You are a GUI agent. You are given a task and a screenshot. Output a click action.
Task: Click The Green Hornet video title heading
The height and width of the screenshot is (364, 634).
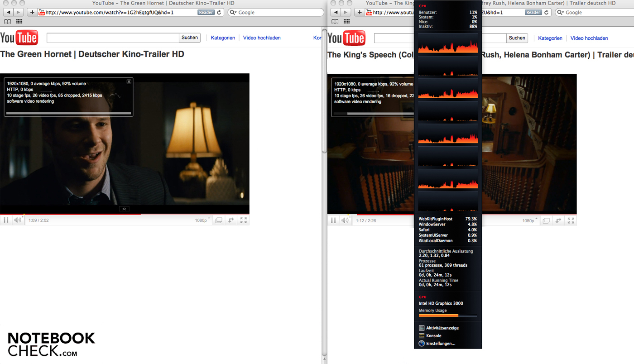click(x=92, y=54)
